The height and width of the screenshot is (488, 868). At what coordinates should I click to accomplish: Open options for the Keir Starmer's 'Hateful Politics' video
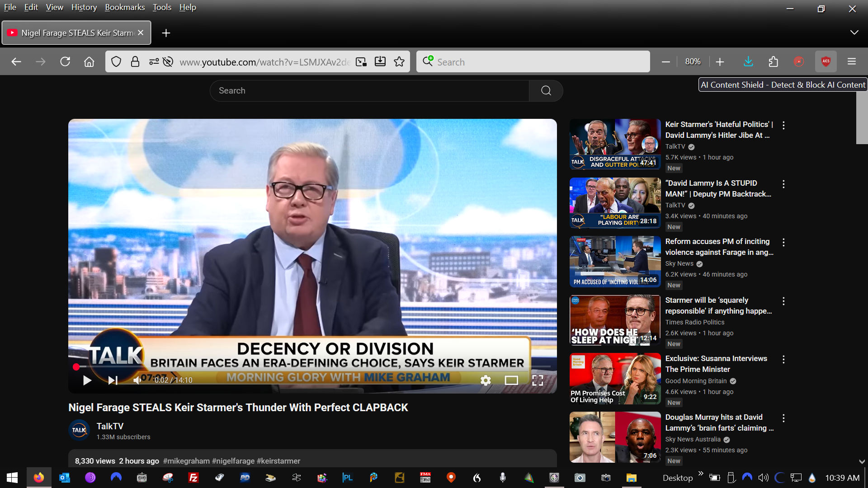click(783, 126)
